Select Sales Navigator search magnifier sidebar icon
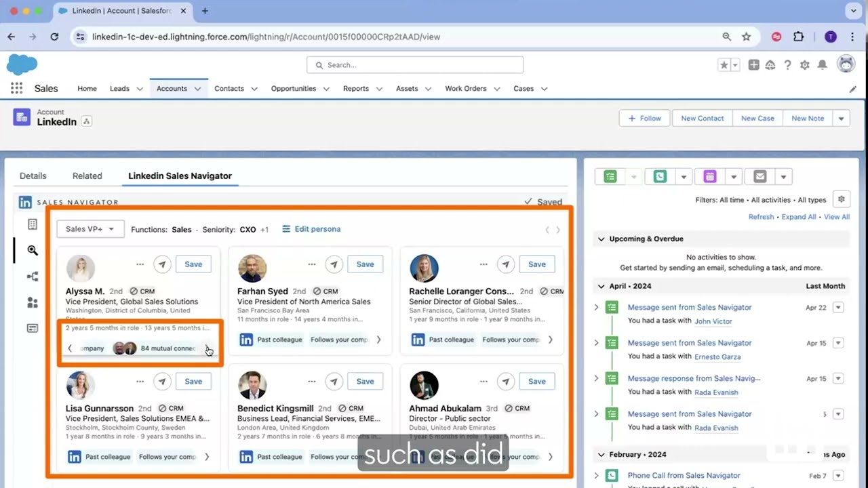The image size is (868, 488). point(32,250)
